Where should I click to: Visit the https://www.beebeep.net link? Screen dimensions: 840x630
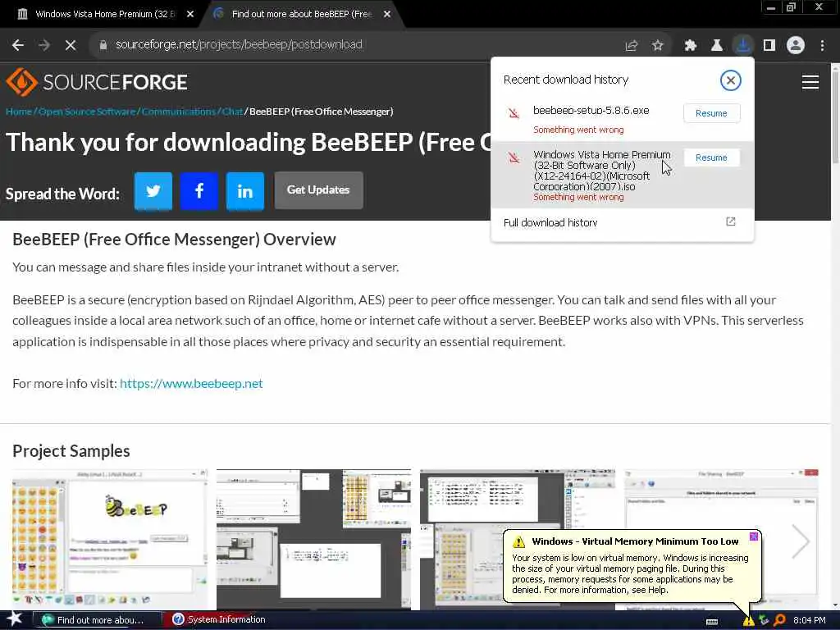click(x=191, y=384)
